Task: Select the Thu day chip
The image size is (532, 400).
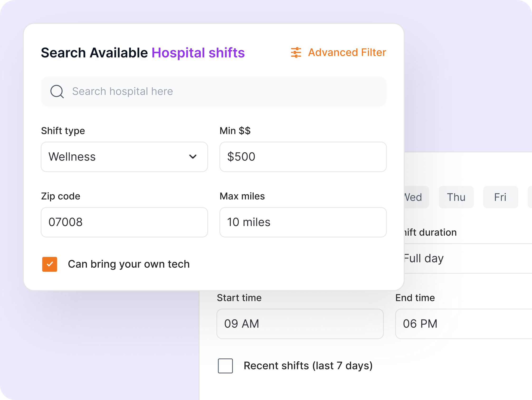Action: pyautogui.click(x=456, y=197)
